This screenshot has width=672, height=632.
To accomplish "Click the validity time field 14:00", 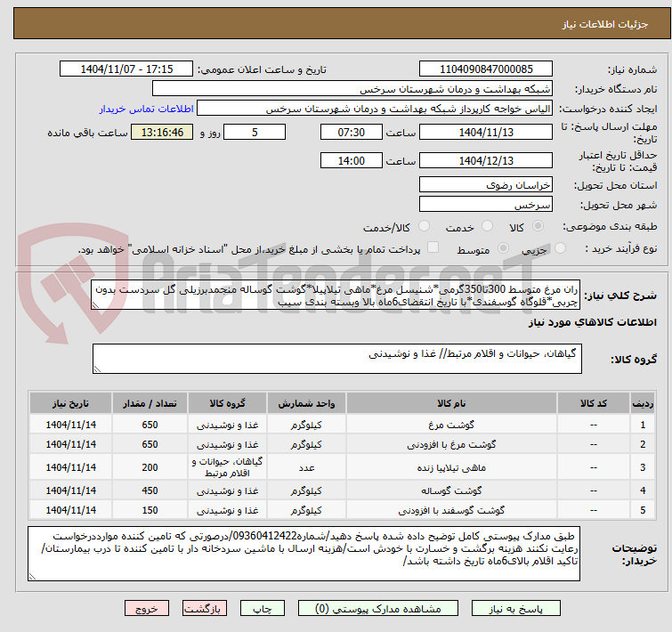I will (351, 161).
